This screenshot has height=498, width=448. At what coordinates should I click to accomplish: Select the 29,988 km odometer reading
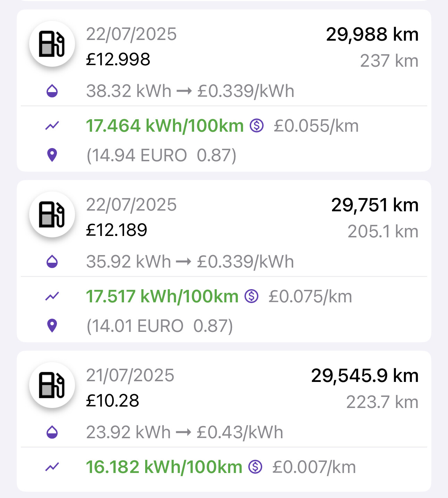pos(372,34)
